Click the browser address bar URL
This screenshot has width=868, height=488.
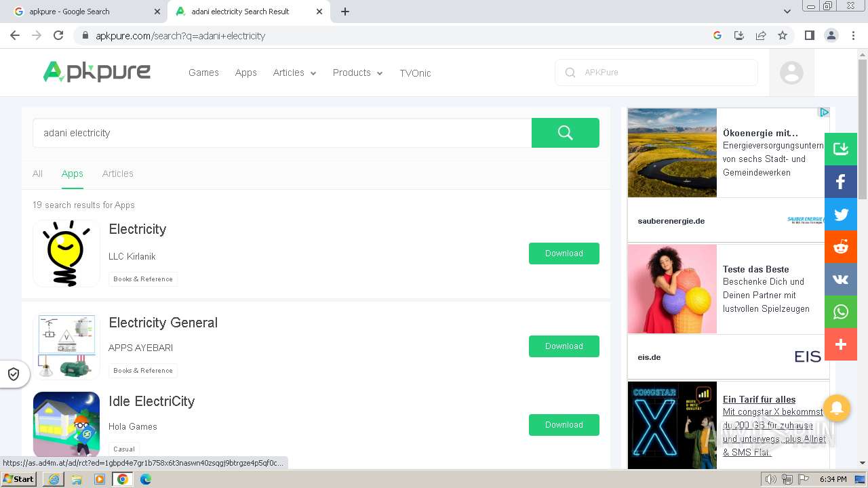click(180, 36)
